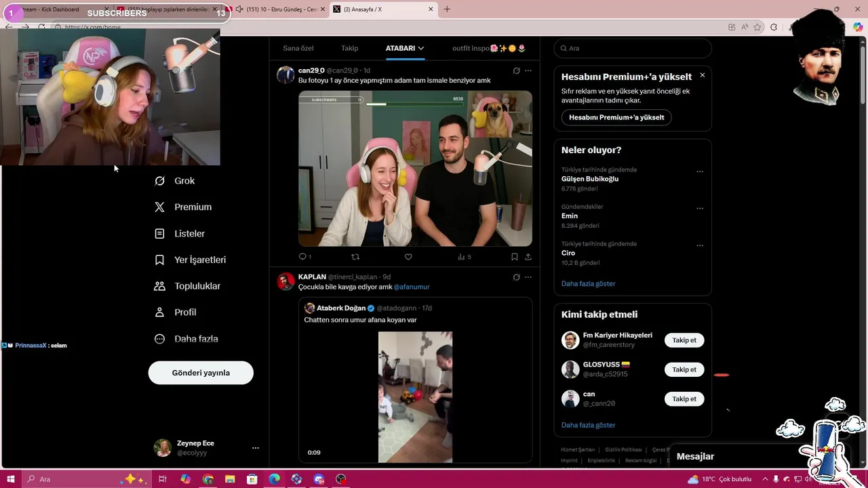The image size is (868, 488).
Task: Open the ATABARI tab dropdown chevron
Action: point(421,48)
